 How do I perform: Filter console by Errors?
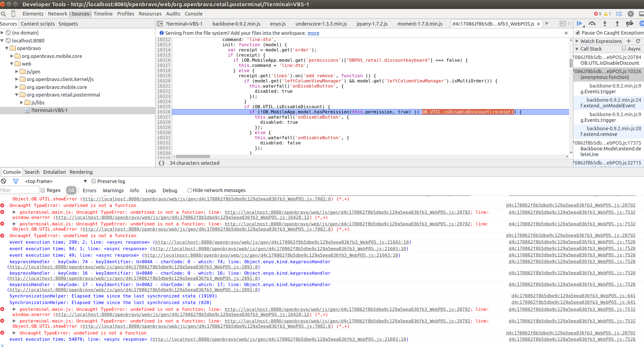[89, 190]
